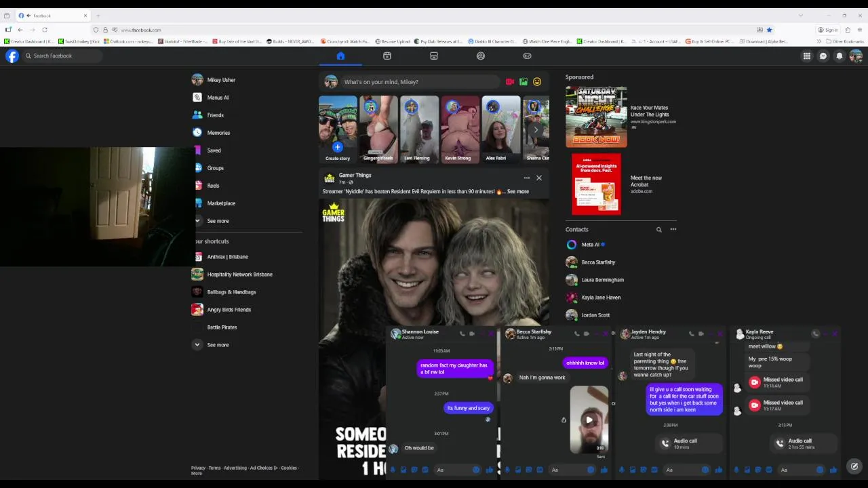868x488 pixels.
Task: Open the Gaming tab in top bar
Action: pyautogui.click(x=527, y=56)
